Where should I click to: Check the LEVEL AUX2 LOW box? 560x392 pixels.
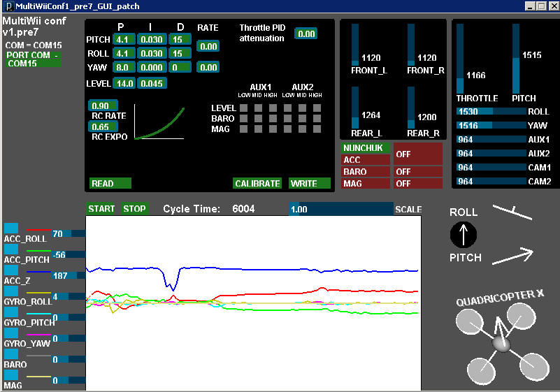pyautogui.click(x=287, y=108)
